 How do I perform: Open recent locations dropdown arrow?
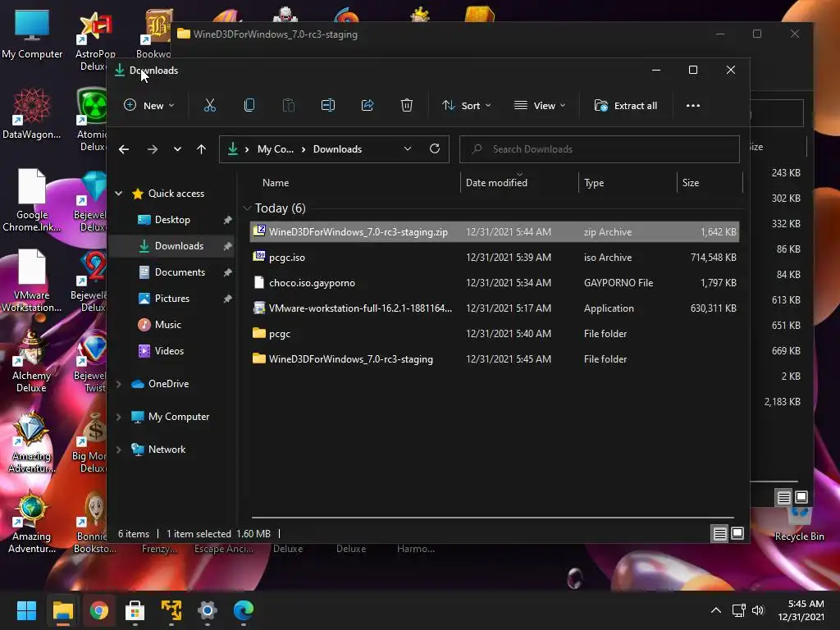(177, 149)
